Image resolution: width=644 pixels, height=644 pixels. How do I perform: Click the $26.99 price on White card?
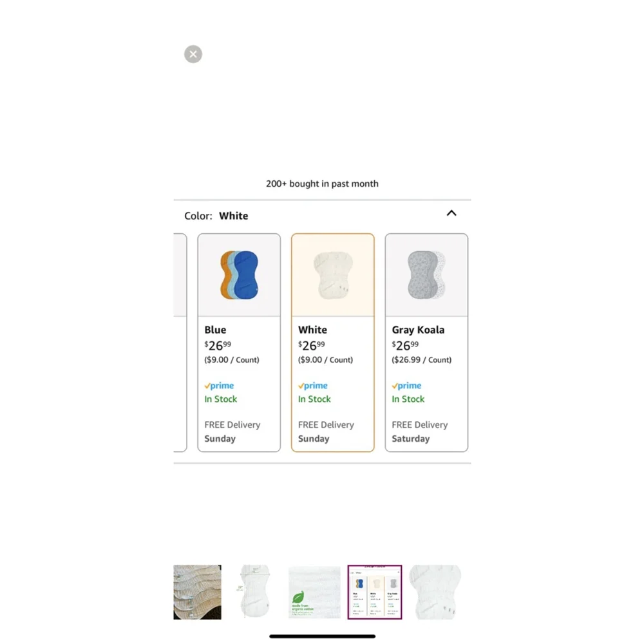[311, 345]
